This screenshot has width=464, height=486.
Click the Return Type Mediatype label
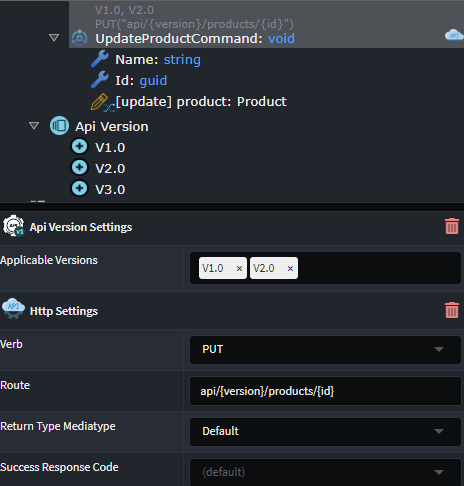[58, 426]
